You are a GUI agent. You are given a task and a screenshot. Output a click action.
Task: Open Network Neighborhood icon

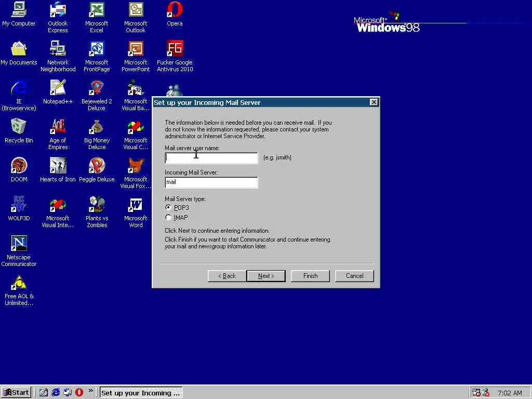click(x=58, y=56)
